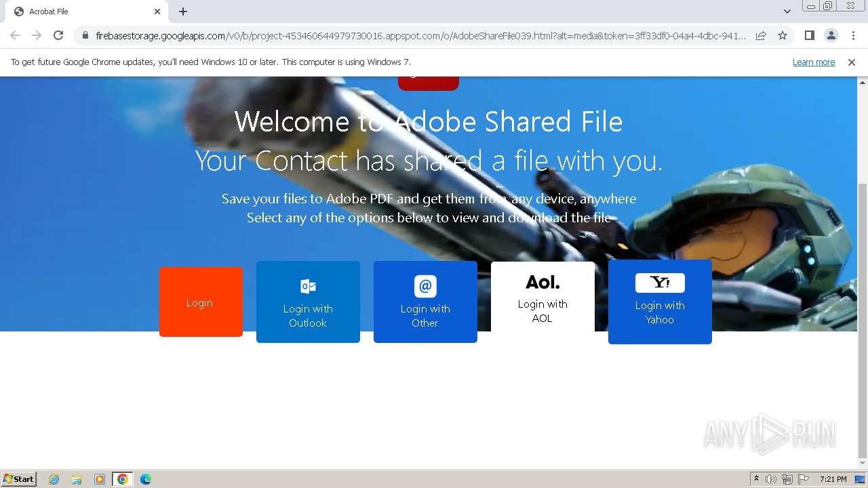Click the red Adobe logo at top

429,83
